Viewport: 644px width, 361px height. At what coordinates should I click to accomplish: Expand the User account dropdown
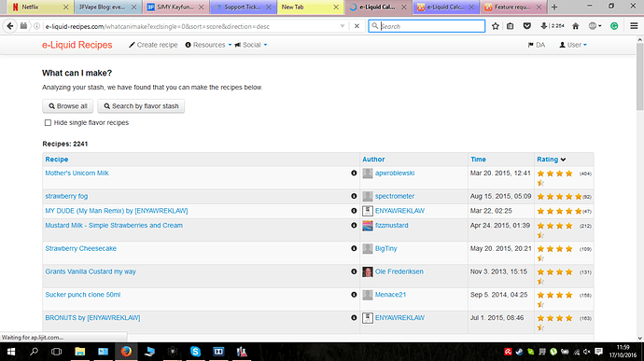573,45
